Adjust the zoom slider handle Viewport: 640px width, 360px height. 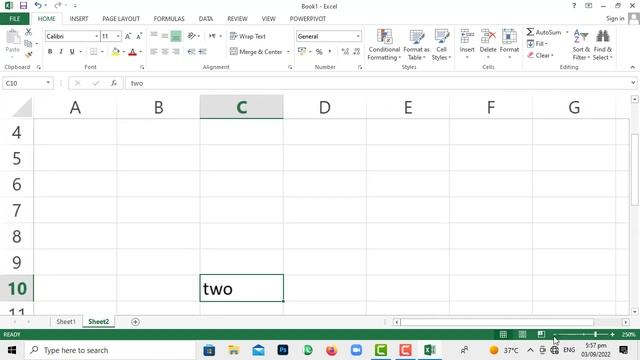coord(595,334)
